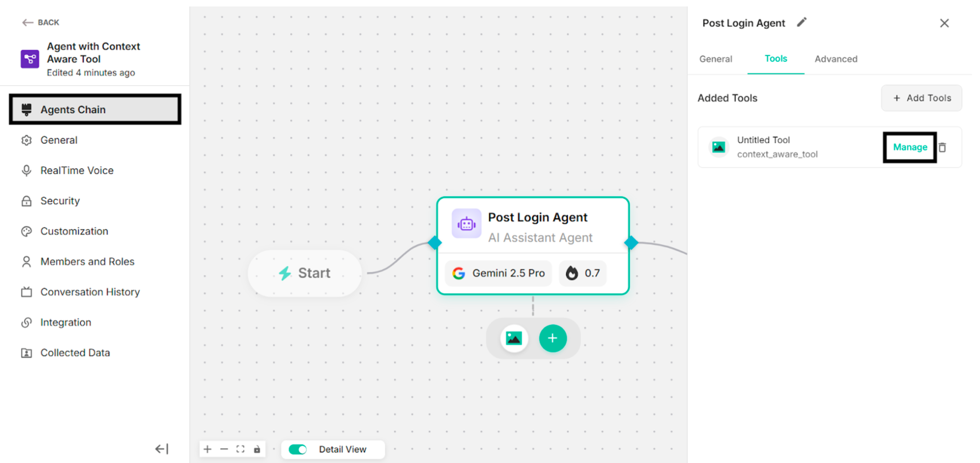The height and width of the screenshot is (463, 980).
Task: Fit canvas view to screen
Action: click(x=240, y=449)
